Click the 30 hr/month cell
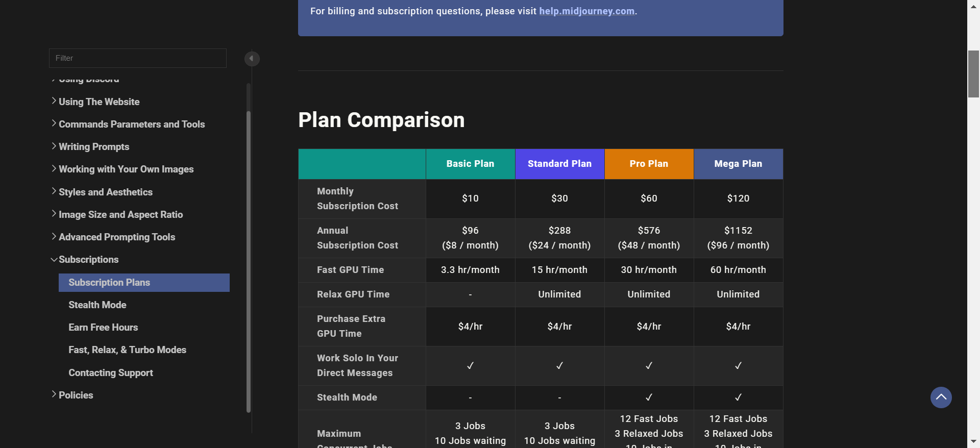Image resolution: width=980 pixels, height=448 pixels. 649,270
